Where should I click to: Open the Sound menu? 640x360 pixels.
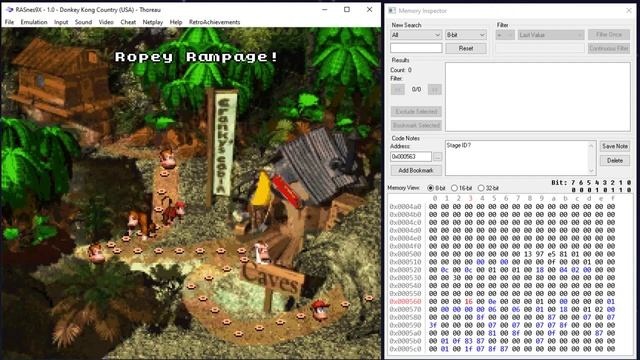pos(83,22)
